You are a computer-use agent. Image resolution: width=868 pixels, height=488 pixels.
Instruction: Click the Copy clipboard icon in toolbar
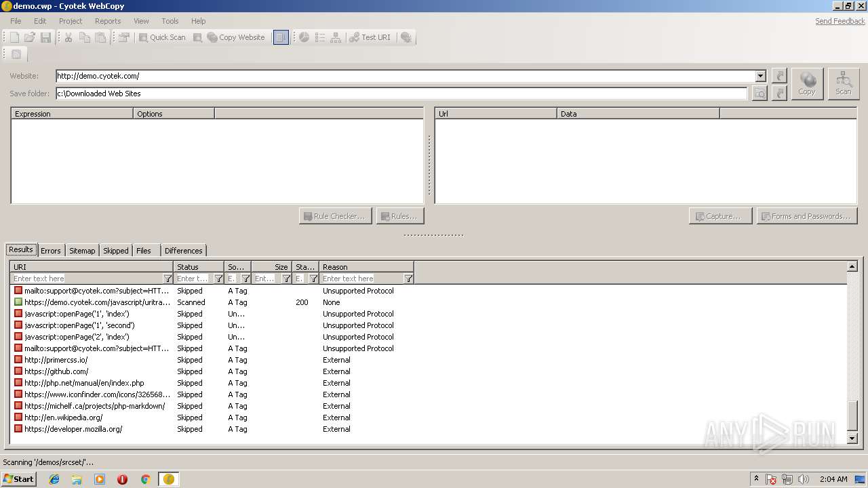pos(84,37)
